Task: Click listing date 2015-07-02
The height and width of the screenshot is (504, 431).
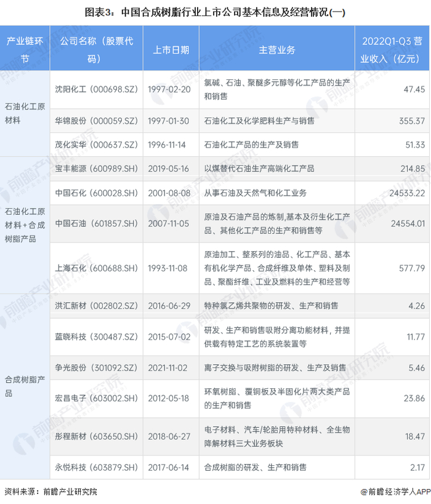Action: [169, 337]
